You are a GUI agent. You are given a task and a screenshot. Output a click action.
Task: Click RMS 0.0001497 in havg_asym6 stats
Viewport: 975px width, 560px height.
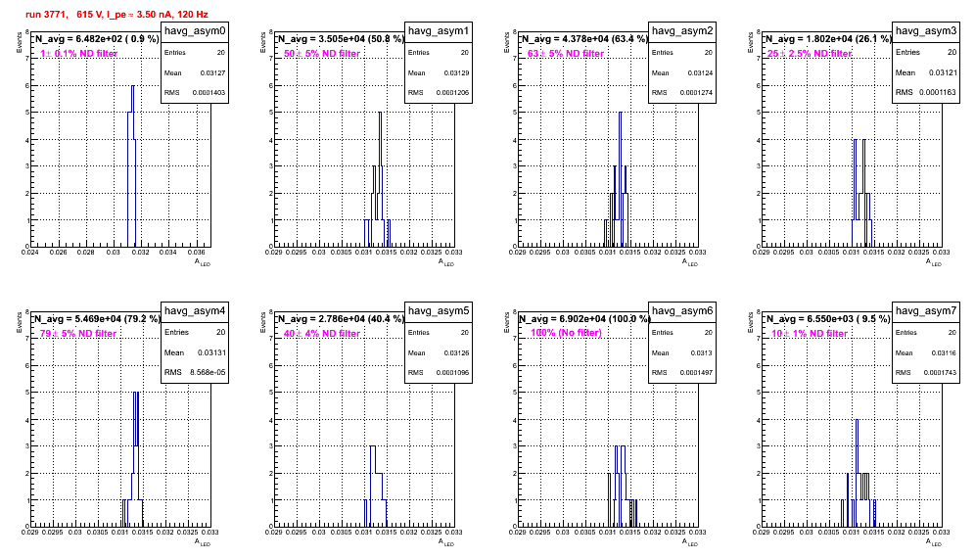(x=682, y=373)
